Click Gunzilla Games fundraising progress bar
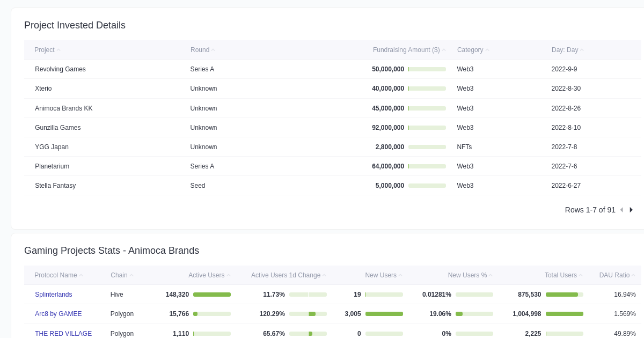The width and height of the screenshot is (644, 338). [x=427, y=128]
